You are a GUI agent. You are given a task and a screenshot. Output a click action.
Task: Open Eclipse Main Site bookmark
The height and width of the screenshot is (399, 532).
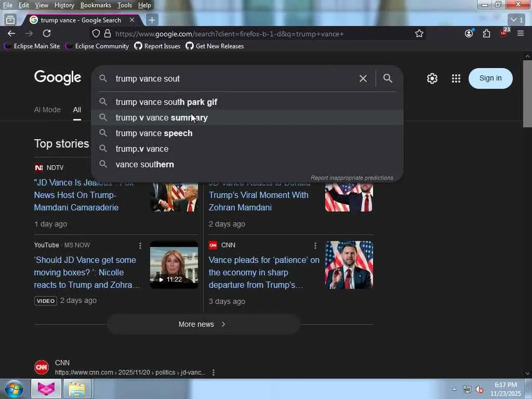click(32, 46)
